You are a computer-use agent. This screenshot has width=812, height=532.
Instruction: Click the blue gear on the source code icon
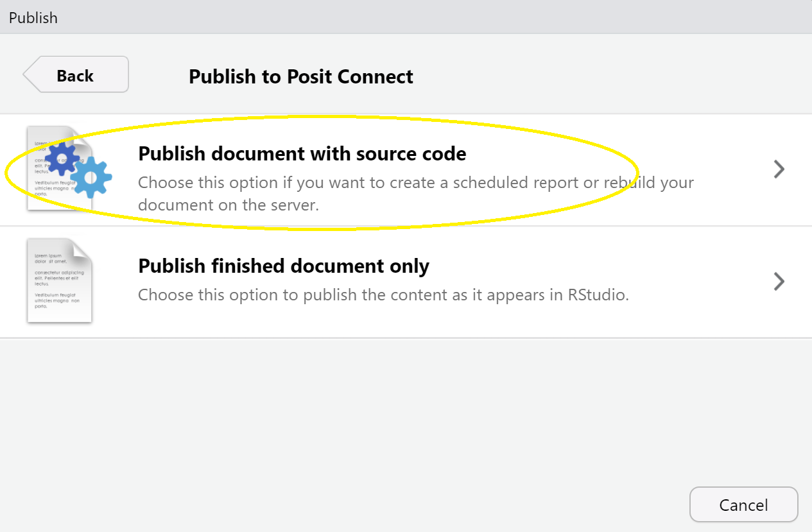click(62, 158)
